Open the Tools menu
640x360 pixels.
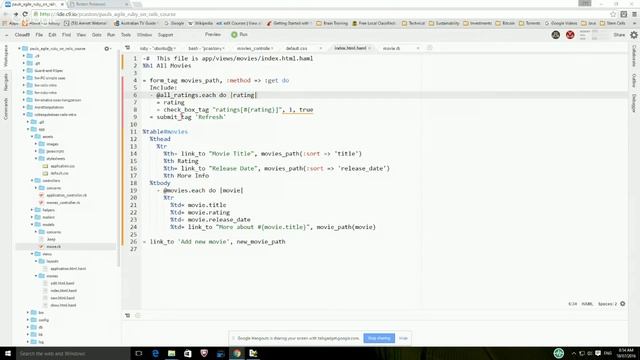point(126,35)
